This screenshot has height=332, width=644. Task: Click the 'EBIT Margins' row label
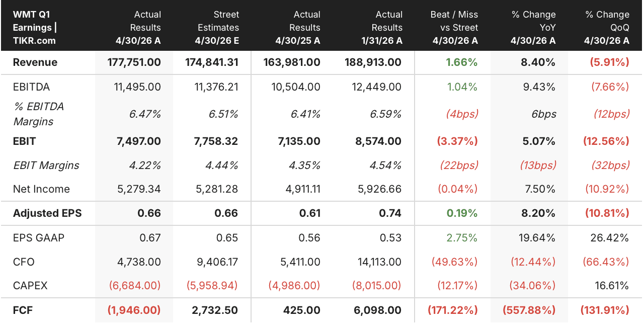point(46,165)
